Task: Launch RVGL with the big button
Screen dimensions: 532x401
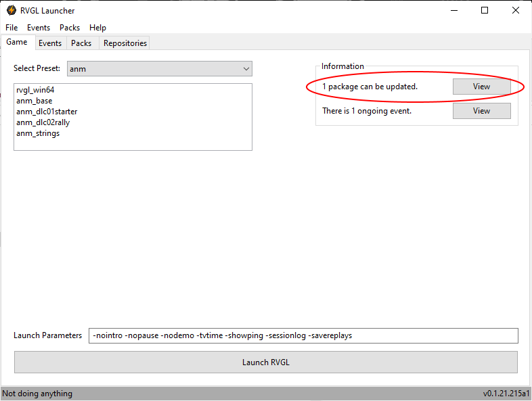Action: (x=266, y=362)
